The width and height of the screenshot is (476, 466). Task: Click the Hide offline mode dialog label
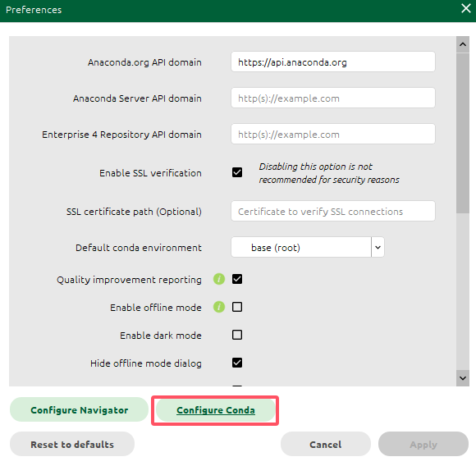pos(146,363)
